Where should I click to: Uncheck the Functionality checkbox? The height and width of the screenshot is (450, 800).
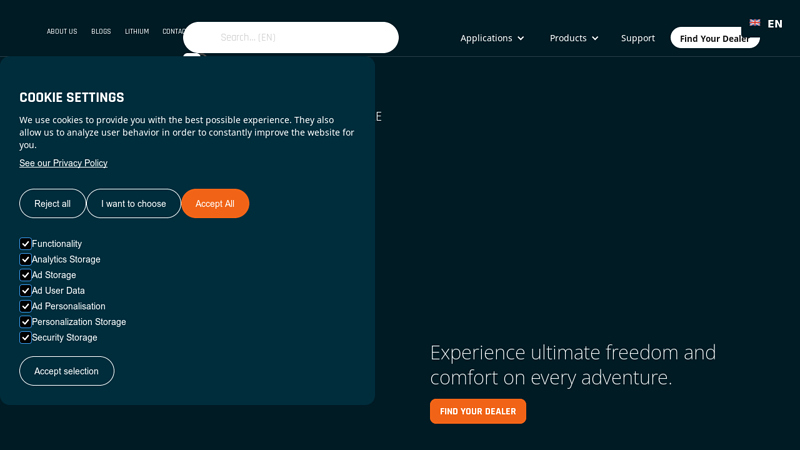26,244
